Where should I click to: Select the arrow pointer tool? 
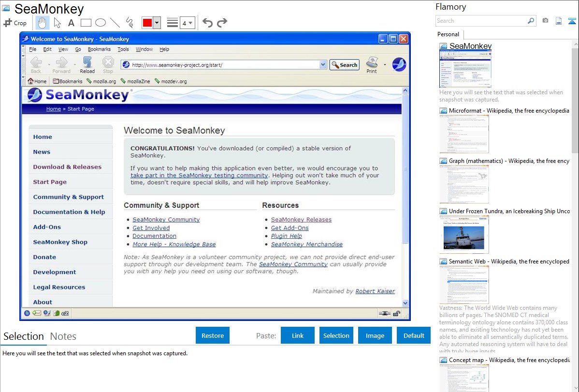57,23
